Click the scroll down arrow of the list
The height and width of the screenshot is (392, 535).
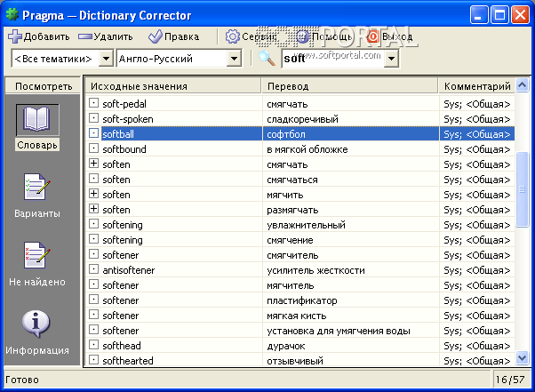522,358
